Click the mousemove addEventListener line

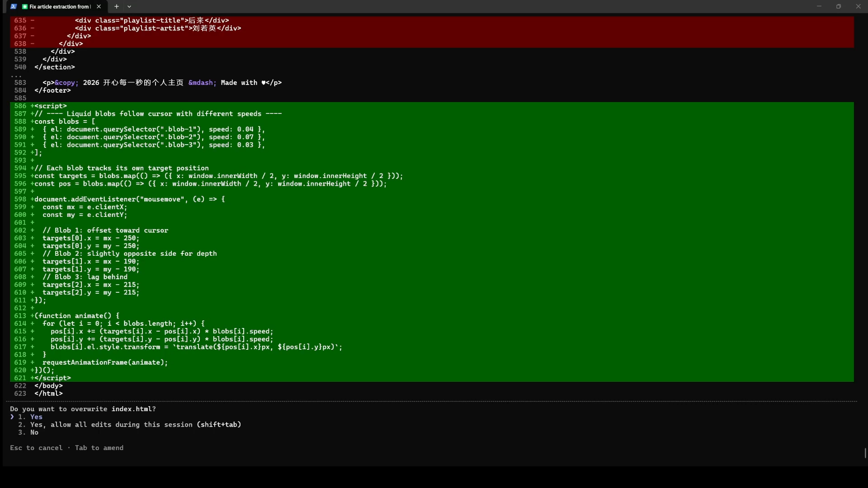[x=129, y=199]
